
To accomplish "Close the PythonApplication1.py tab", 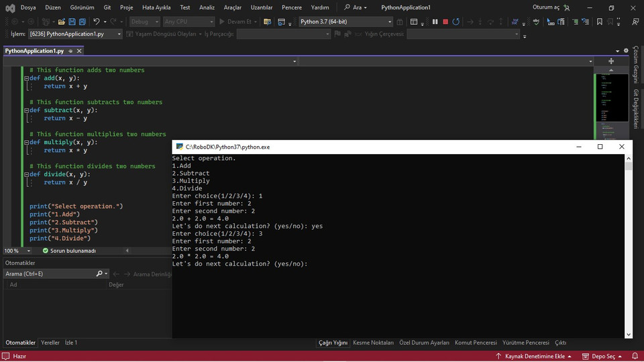I will [79, 51].
